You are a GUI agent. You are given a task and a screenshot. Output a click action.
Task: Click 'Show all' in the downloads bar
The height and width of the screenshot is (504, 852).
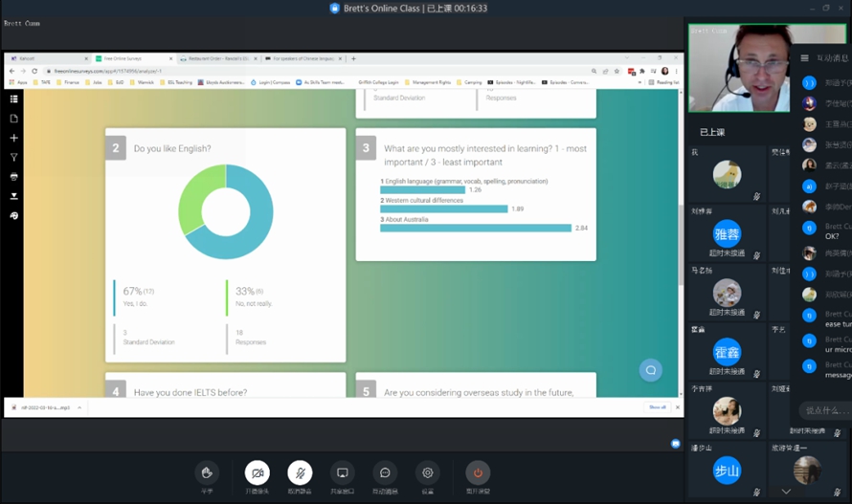point(658,407)
